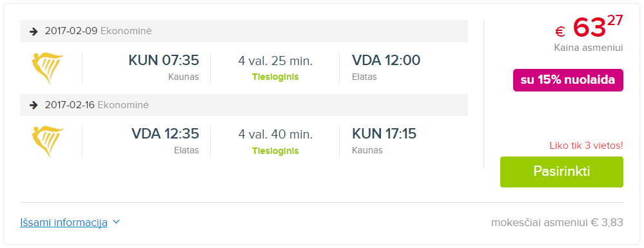
Task: Click the green Pasirinkti button
Action: (x=561, y=171)
